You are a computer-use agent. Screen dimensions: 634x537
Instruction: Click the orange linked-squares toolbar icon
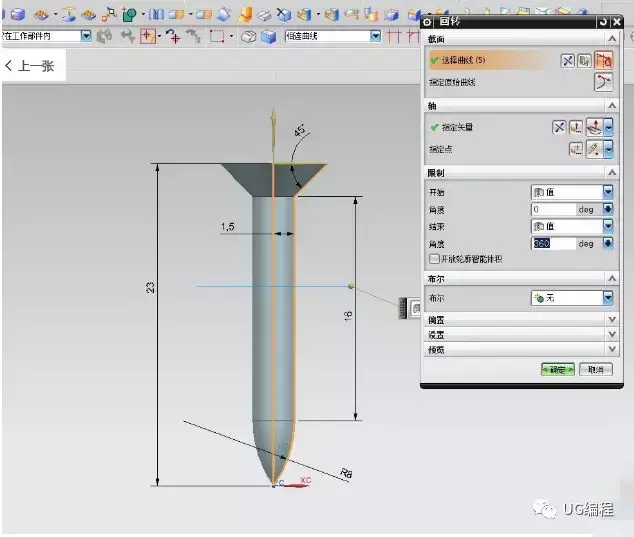pyautogui.click(x=109, y=15)
